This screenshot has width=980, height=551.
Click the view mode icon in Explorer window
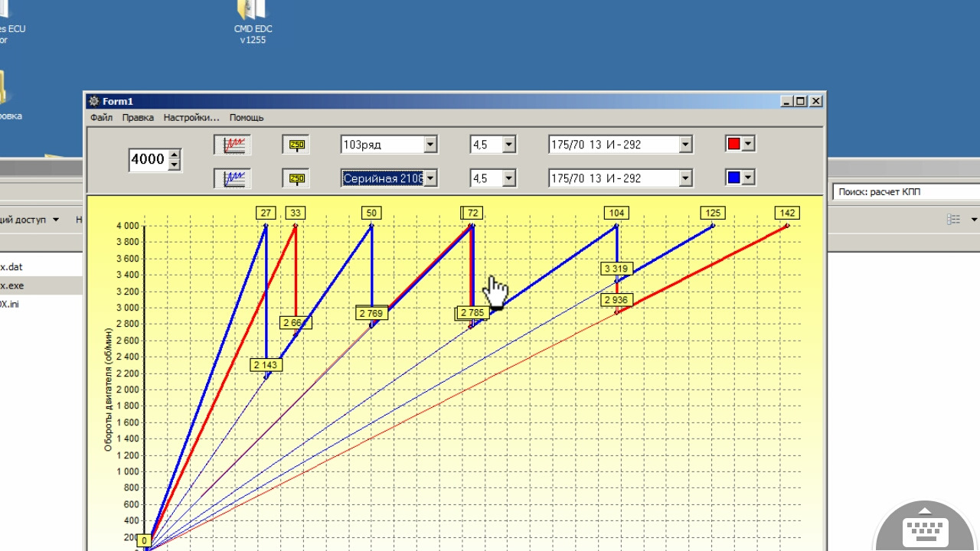953,220
